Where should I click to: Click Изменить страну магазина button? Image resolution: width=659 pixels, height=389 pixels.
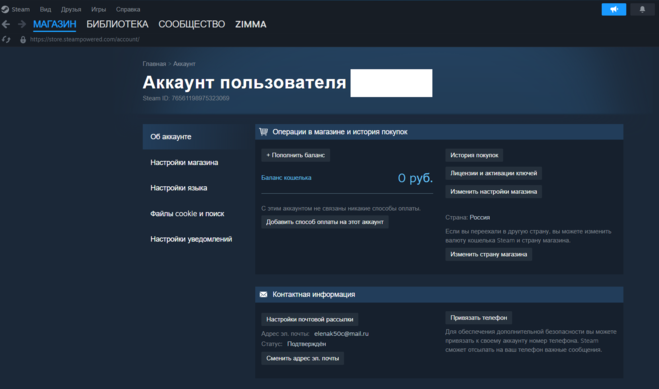[488, 254]
